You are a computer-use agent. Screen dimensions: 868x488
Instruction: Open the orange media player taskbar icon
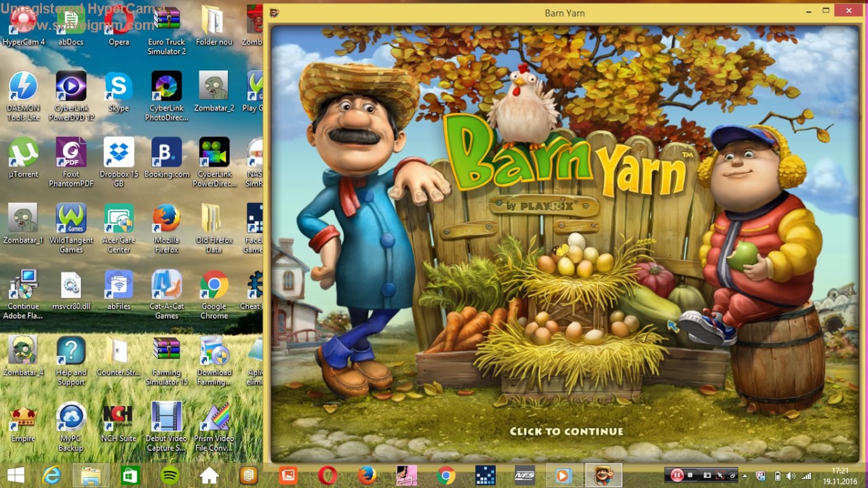pyautogui.click(x=564, y=476)
